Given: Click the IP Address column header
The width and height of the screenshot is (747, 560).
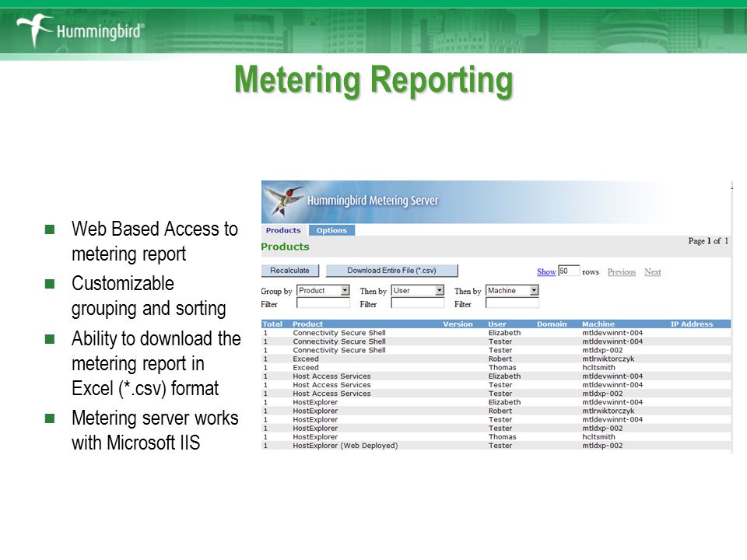Looking at the screenshot, I should coord(692,324).
